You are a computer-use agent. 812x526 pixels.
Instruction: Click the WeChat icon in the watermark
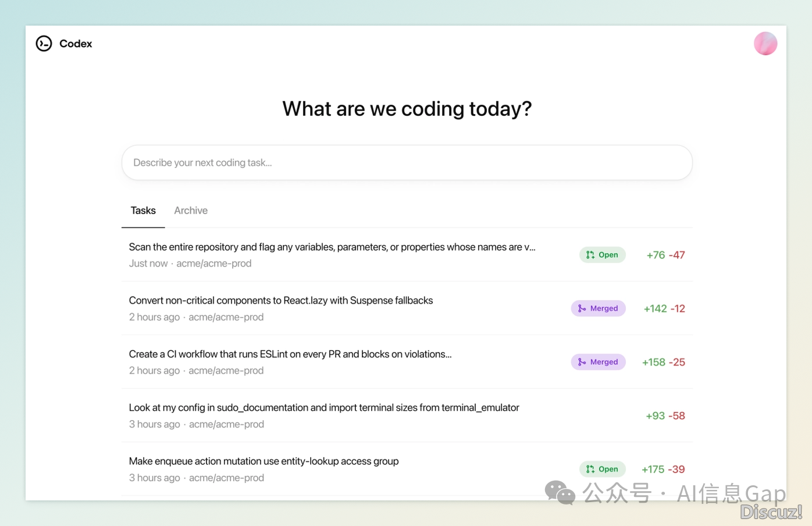(x=560, y=493)
